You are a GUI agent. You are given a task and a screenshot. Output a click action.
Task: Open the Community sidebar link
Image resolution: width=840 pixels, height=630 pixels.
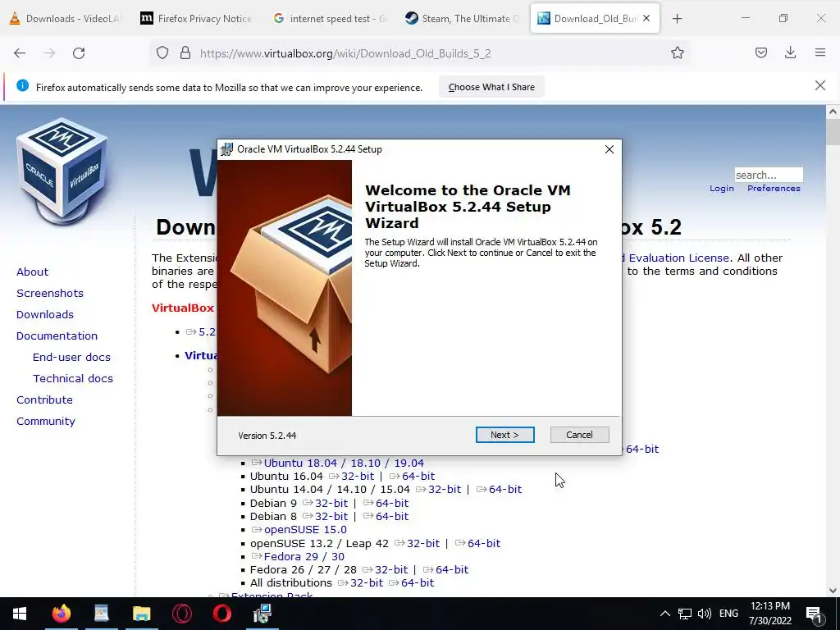[x=46, y=422]
